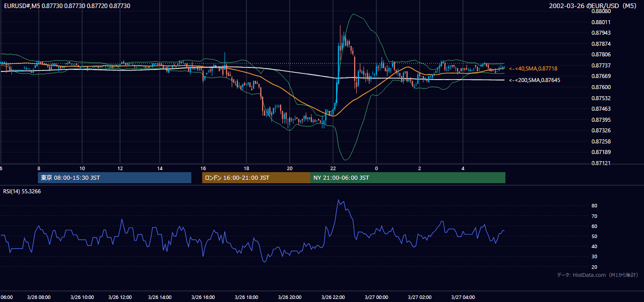Screen dimensions: 644x302
Task: Click the 3/26 10:00 time axis label
Action: [82, 297]
